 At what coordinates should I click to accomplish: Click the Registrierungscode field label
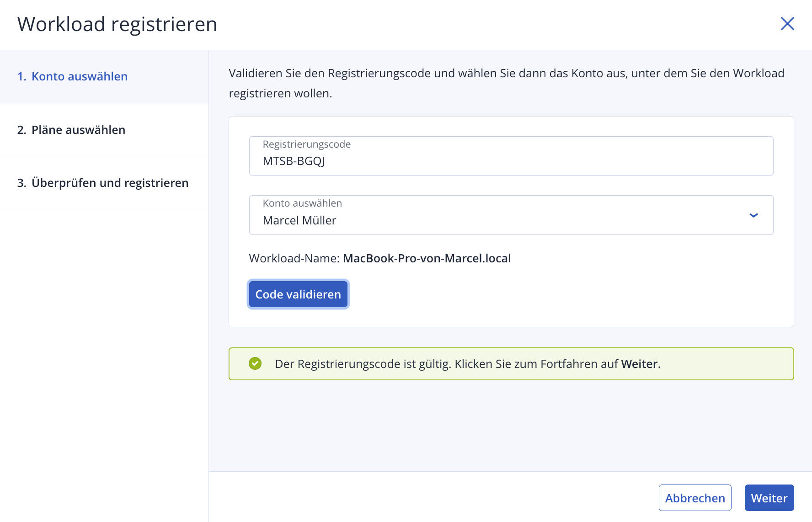306,144
